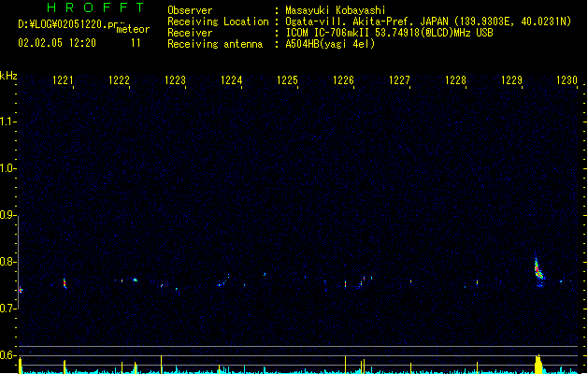The image size is (588, 374).
Task: Click the HROFFT title text
Action: coord(95,7)
